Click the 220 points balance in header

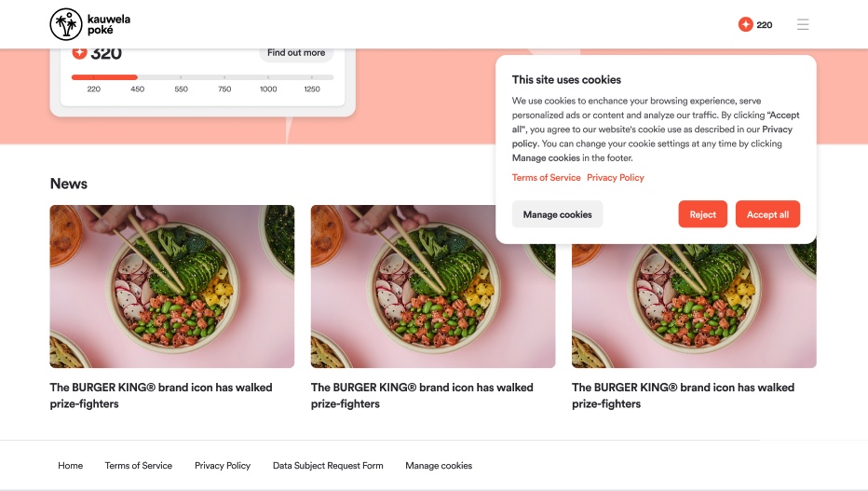[764, 25]
